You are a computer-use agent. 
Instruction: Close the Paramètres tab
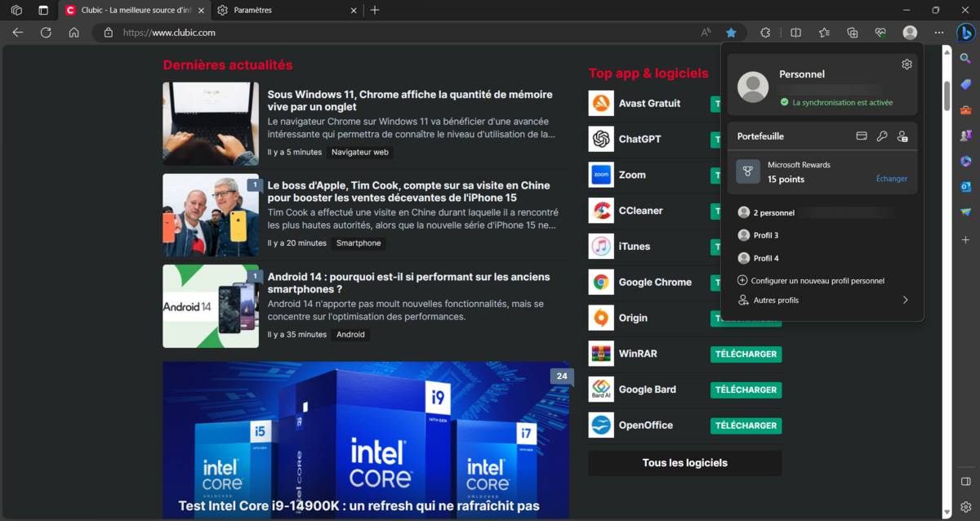pos(354,10)
